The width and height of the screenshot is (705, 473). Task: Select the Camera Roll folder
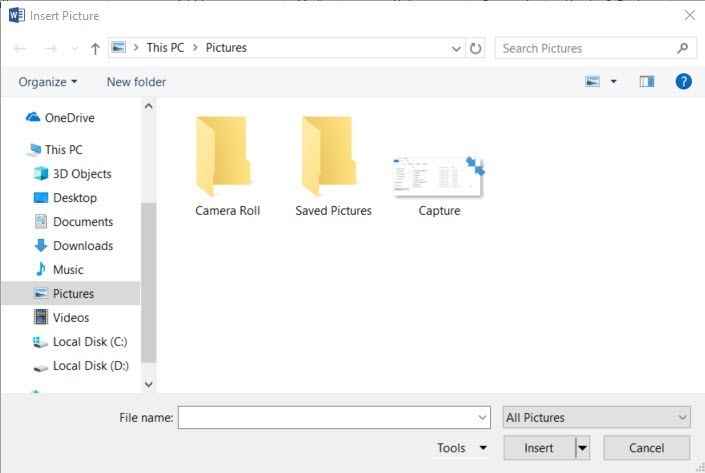(227, 167)
